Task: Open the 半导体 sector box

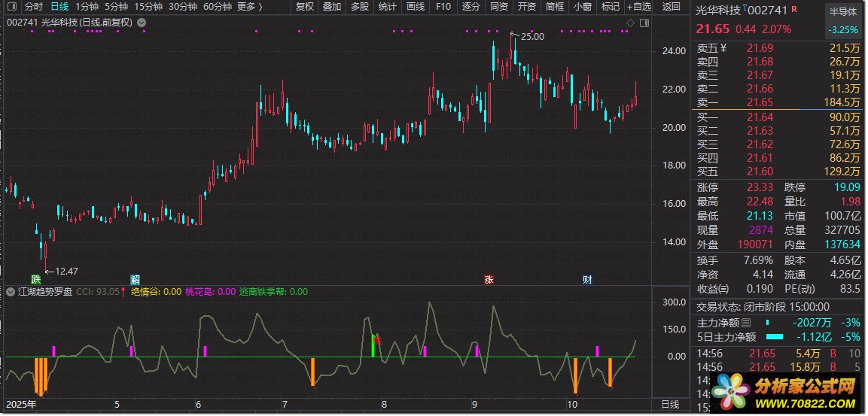Action: (843, 12)
